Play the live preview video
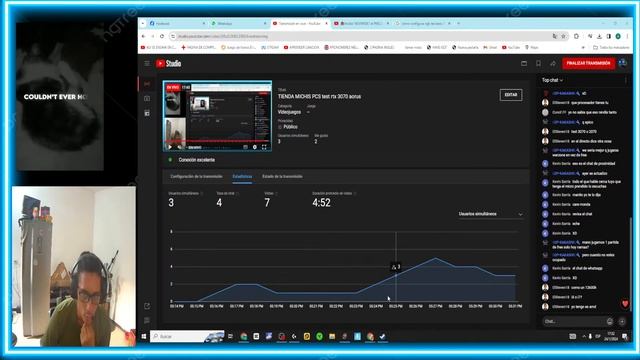 (x=169, y=147)
